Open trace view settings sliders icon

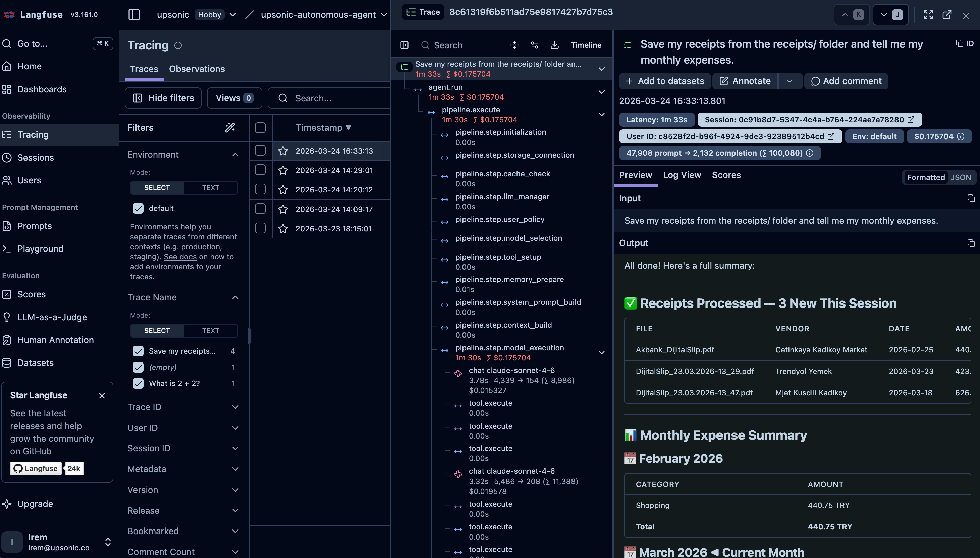(x=534, y=45)
